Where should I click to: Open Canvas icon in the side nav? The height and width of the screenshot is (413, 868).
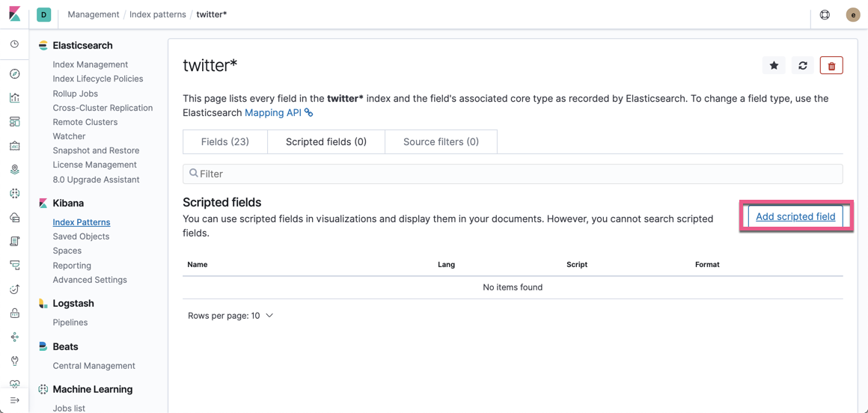15,146
